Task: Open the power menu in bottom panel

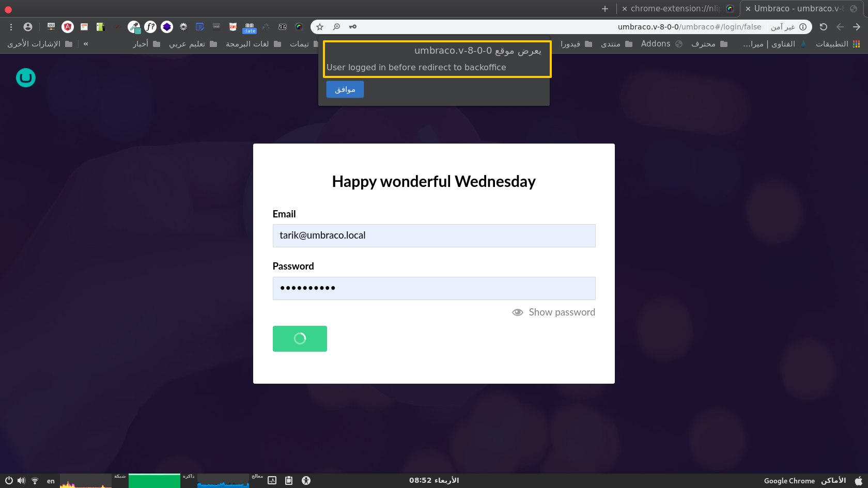Action: [x=9, y=481]
